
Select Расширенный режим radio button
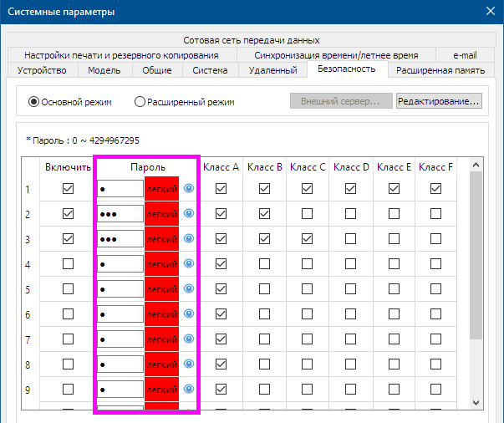click(x=140, y=102)
